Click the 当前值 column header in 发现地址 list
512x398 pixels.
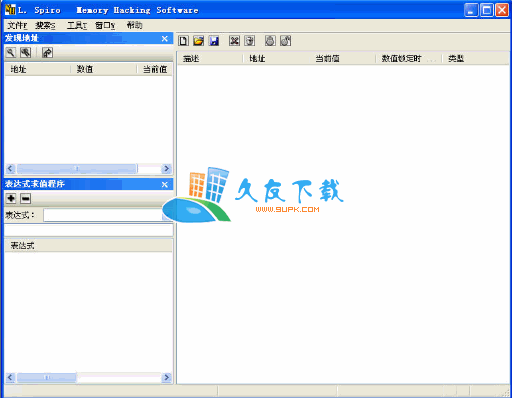[x=155, y=69]
